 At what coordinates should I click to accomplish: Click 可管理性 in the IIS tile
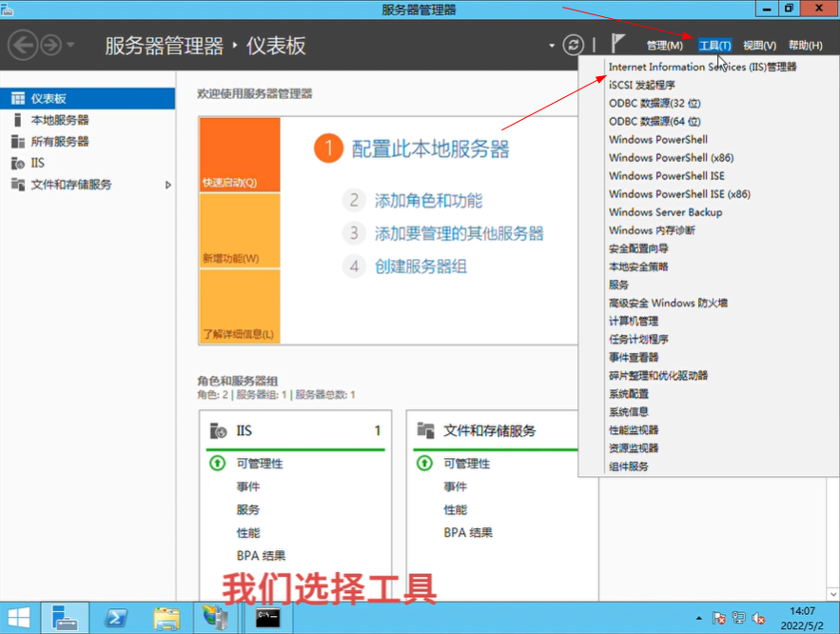pos(260,464)
